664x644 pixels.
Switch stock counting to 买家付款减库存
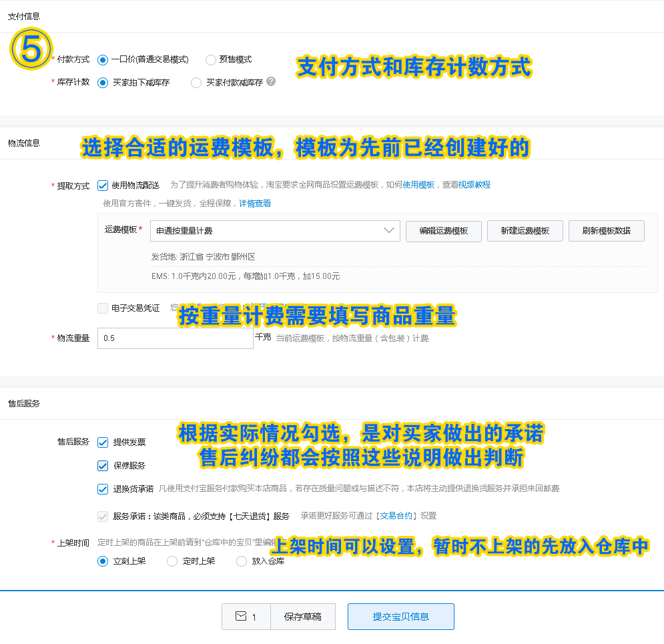pyautogui.click(x=196, y=83)
